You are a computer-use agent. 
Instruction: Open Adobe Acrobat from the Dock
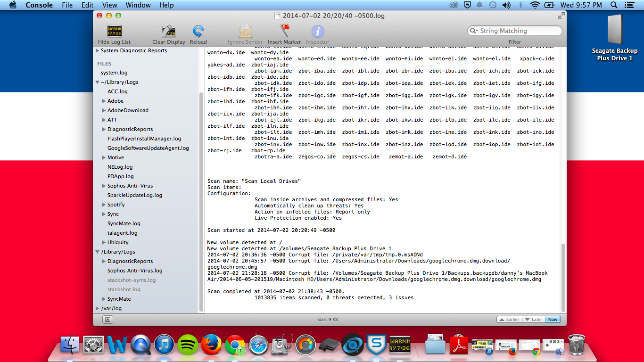click(x=459, y=345)
